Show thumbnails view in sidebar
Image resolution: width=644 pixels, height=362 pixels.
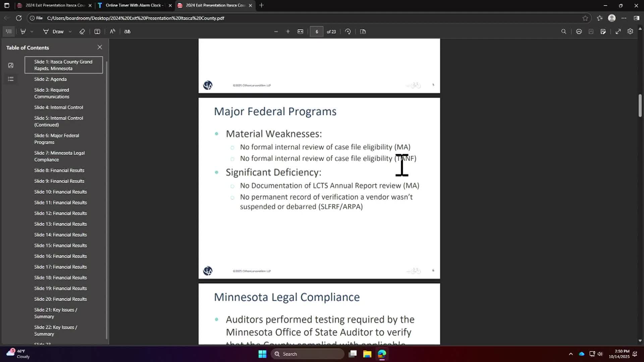[x=11, y=65]
